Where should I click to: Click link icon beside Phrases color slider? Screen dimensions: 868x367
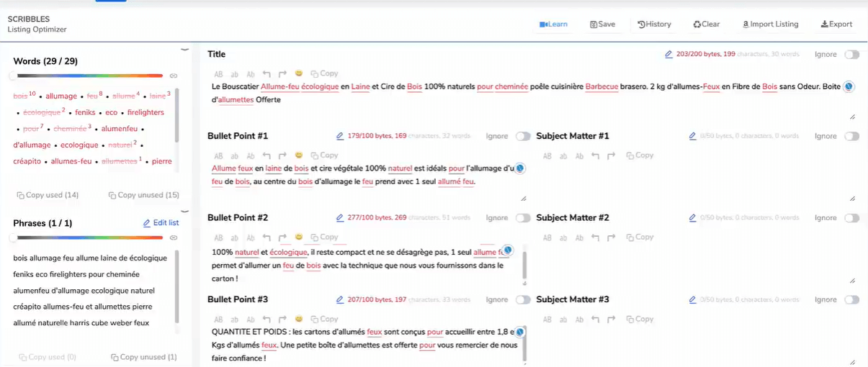174,237
